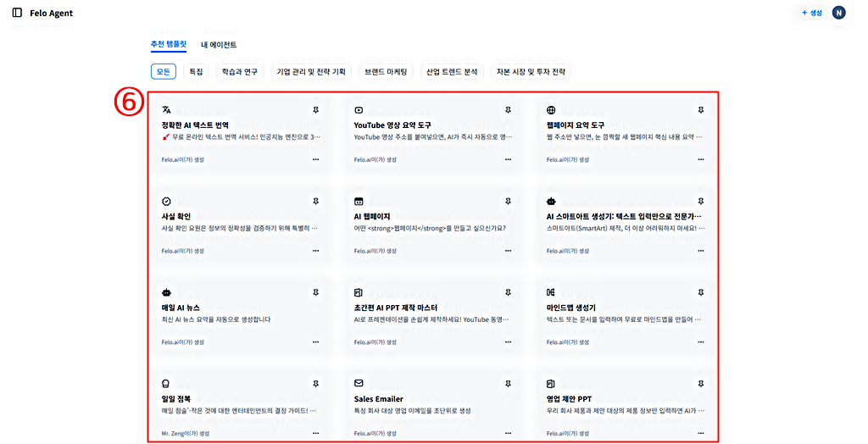Viewport: 868px width, 444px height.
Task: Pin the AI 웹페이지 card
Action: (509, 202)
